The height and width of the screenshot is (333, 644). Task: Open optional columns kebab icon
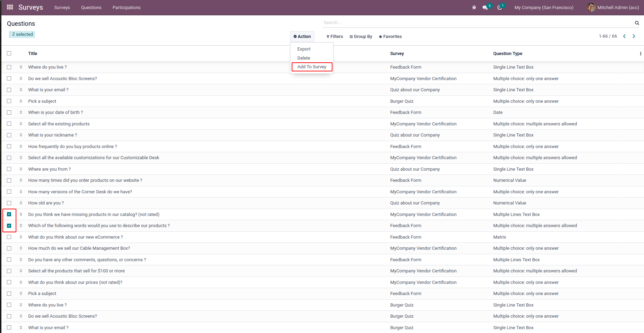pos(641,54)
